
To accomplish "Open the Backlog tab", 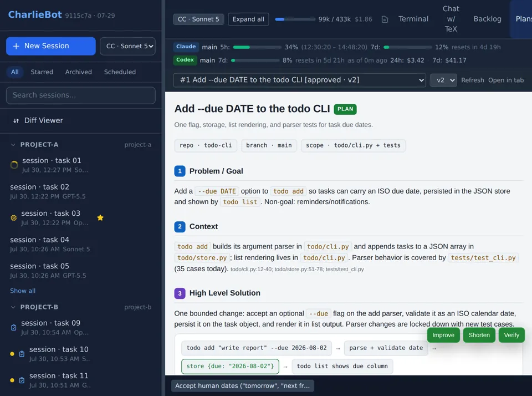I will point(487,19).
